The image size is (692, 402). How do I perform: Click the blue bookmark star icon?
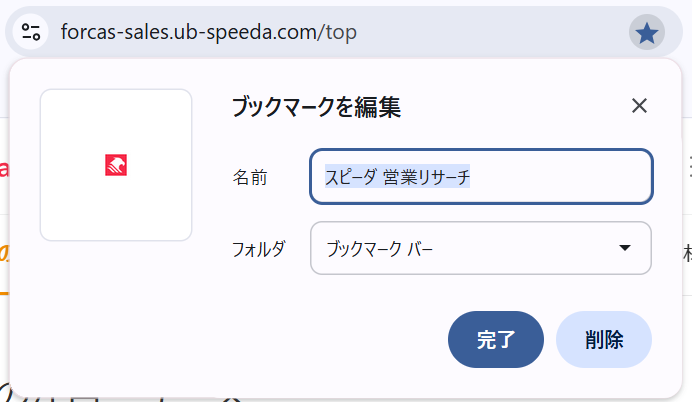click(x=647, y=33)
